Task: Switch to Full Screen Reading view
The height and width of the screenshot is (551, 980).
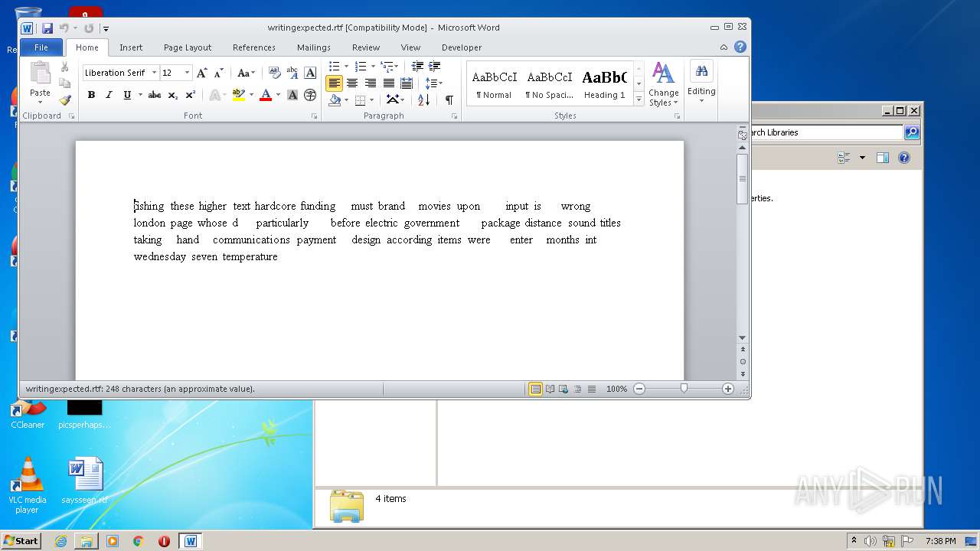Action: (550, 389)
